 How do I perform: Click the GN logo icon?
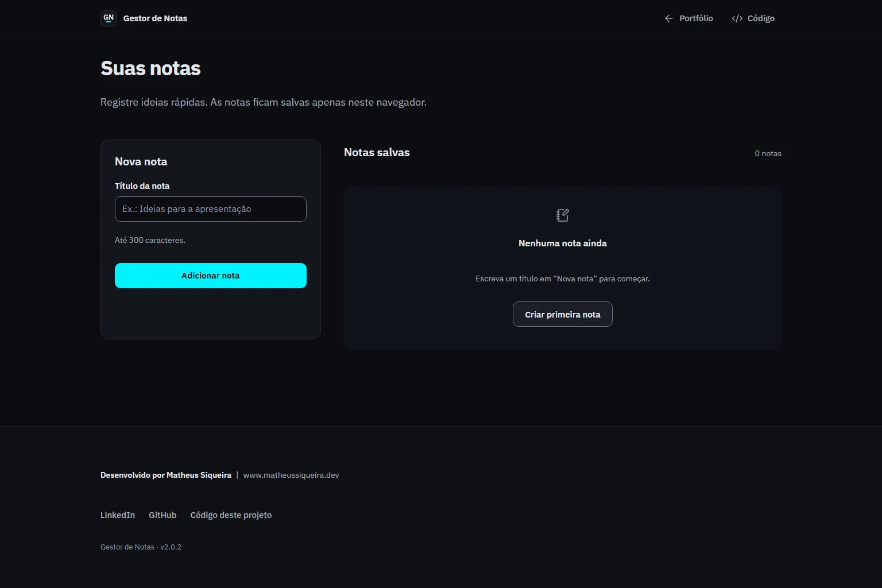click(x=109, y=18)
